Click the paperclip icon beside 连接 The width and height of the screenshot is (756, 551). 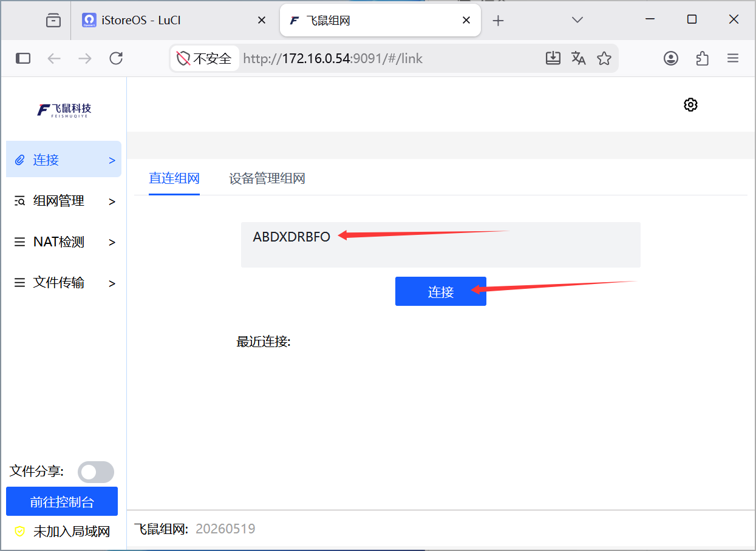[x=20, y=160]
